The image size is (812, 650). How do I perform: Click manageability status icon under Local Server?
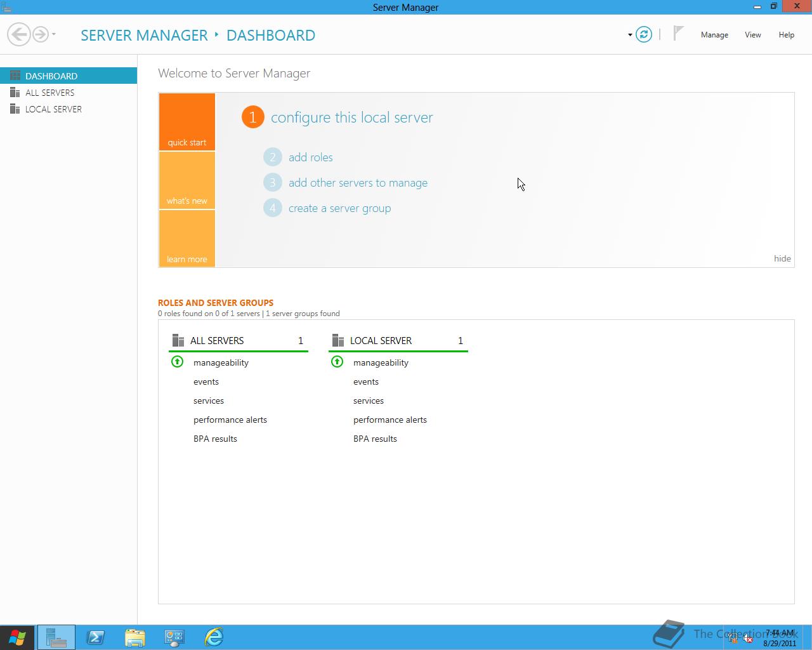click(337, 362)
